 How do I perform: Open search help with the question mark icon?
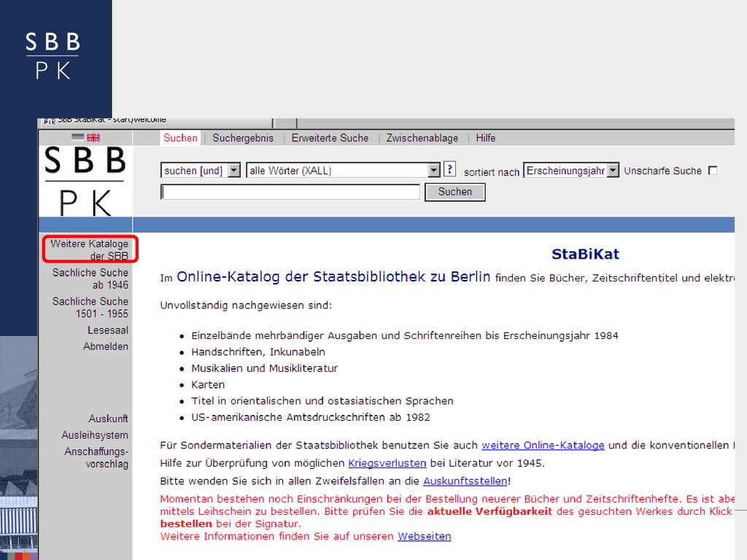(449, 169)
